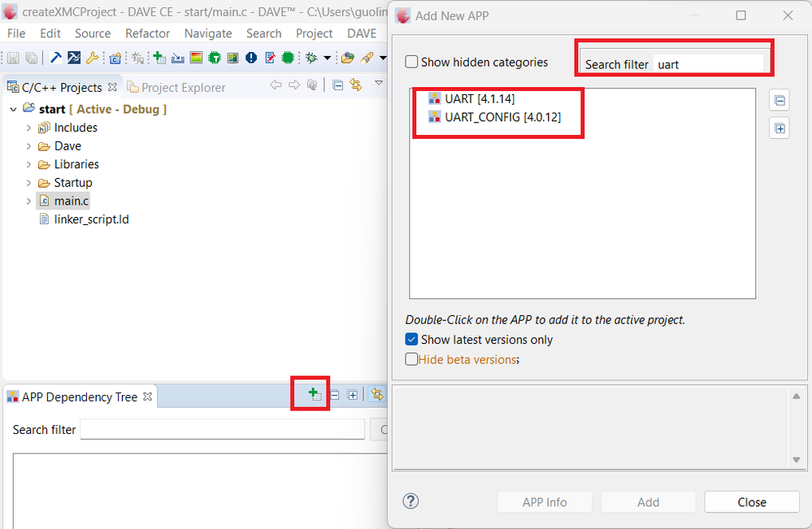Open the dropdown beside the flashlight icon
The width and height of the screenshot is (812, 529).
coord(383,58)
